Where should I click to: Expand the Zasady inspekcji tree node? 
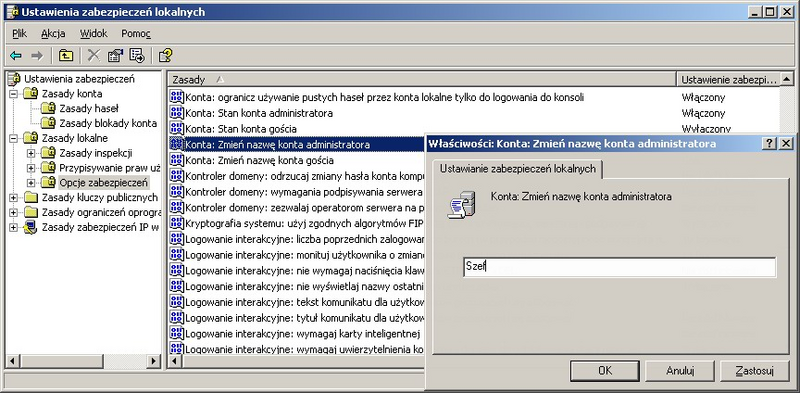[x=31, y=153]
